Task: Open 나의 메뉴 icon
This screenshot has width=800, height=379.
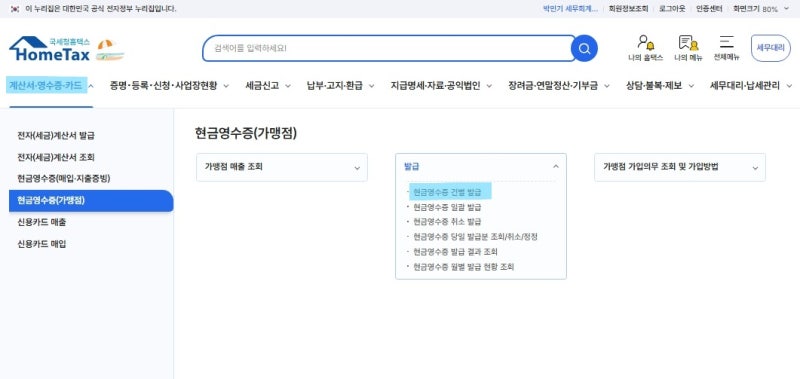Action: click(x=688, y=48)
